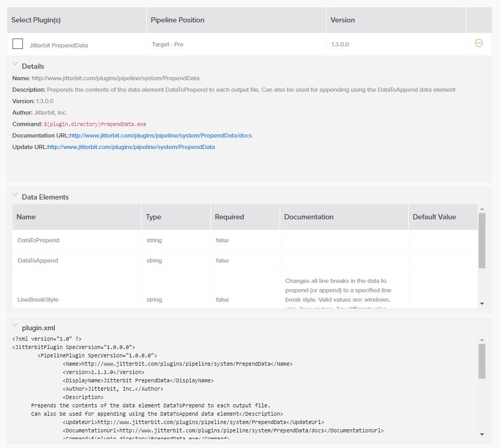The image size is (500, 448).
Task: Check the Jitterbit PrependData plugin checkbox
Action: pos(17,43)
